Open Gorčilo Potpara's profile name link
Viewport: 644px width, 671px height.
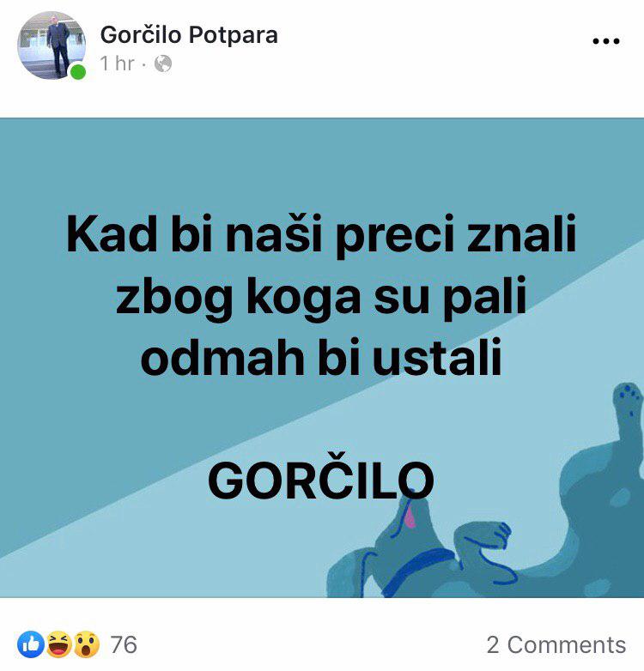189,34
